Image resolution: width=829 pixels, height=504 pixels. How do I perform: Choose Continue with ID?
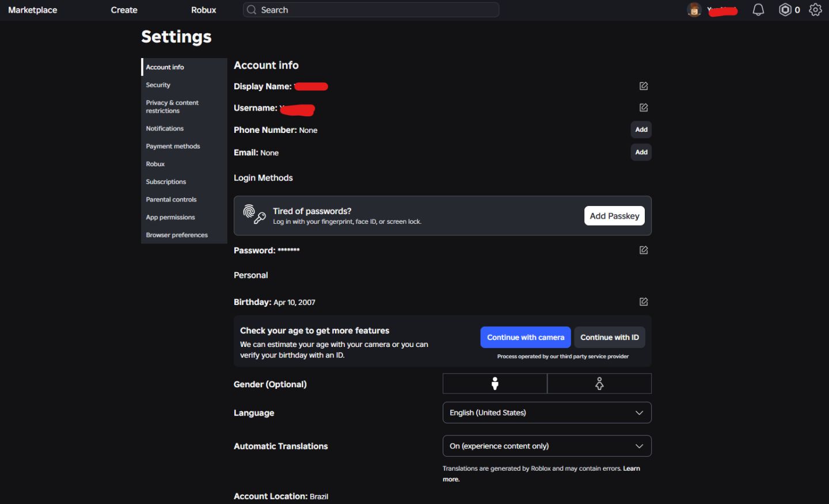610,338
